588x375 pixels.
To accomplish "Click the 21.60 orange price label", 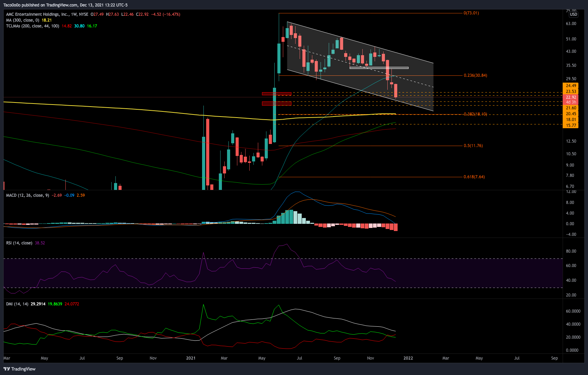I will (571, 108).
